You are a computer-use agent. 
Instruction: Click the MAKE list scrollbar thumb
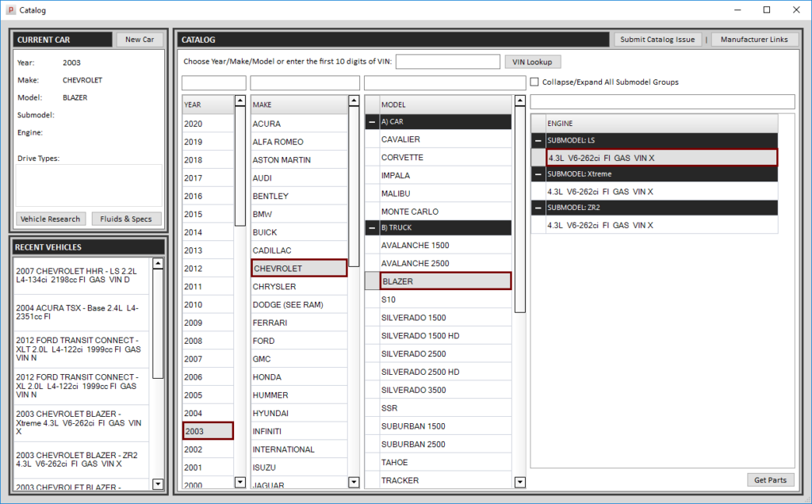click(354, 186)
